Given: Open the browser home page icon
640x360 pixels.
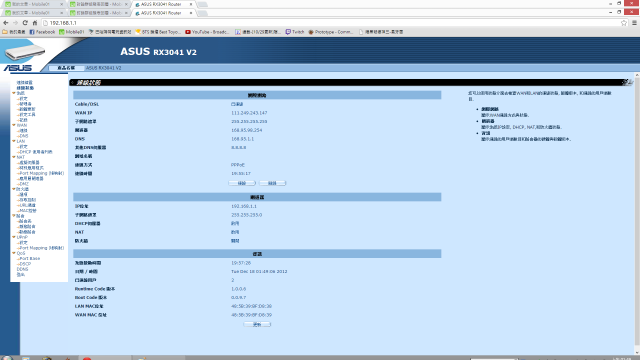Looking at the screenshot, I should 35,23.
